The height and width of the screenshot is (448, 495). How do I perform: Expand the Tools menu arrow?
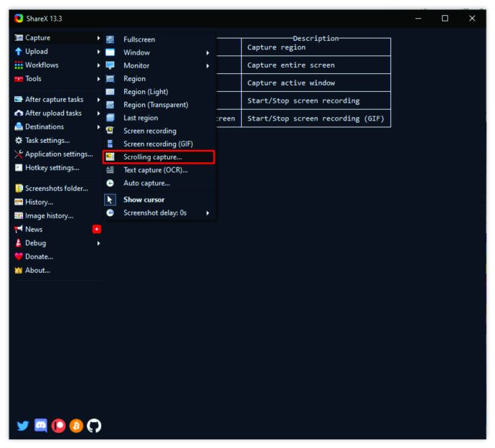[x=98, y=79]
